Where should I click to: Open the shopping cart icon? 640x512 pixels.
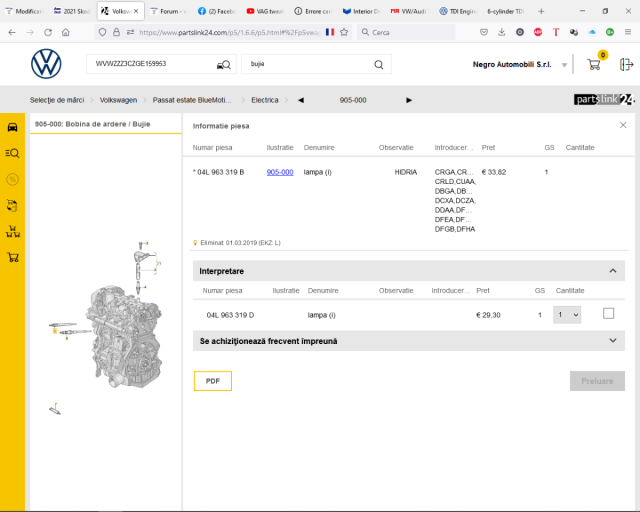coord(594,65)
